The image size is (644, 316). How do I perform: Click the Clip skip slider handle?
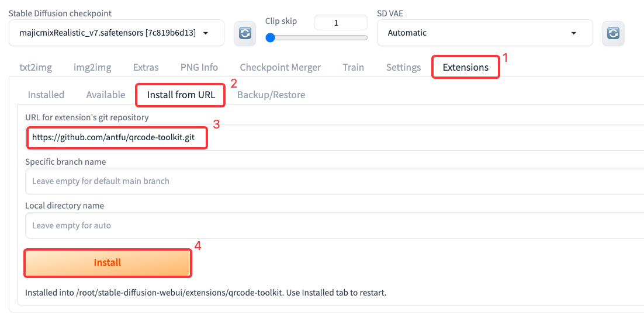(270, 38)
